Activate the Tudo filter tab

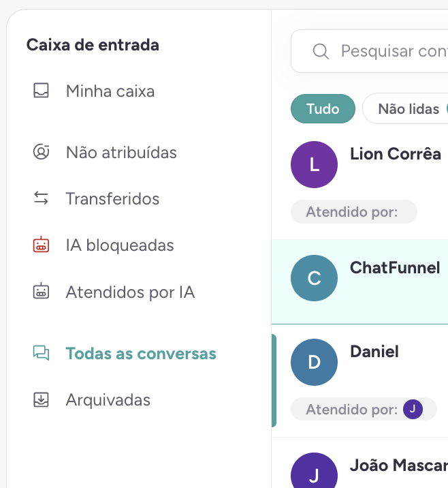pos(323,108)
